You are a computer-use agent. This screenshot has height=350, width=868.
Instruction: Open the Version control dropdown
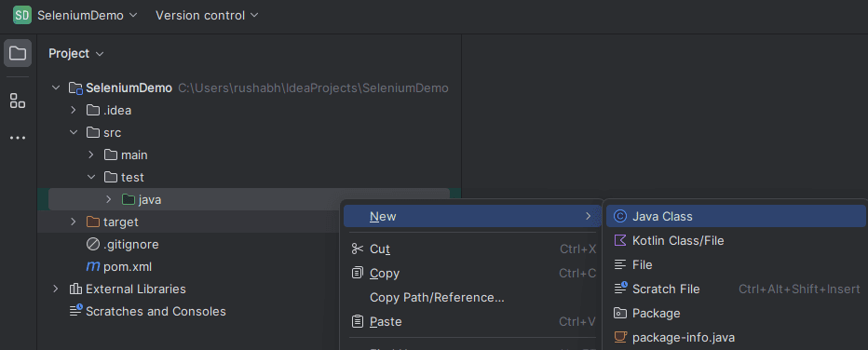coord(207,15)
